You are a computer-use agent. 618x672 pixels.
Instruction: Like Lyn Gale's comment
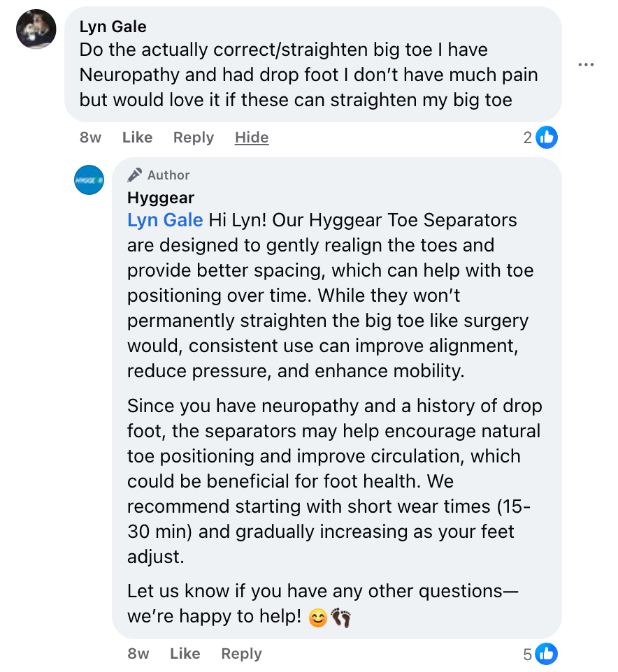click(137, 138)
